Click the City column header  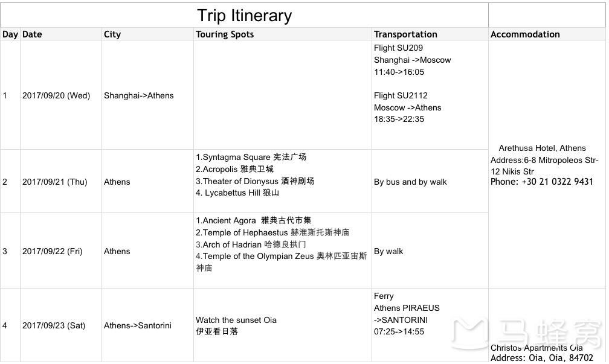point(147,34)
